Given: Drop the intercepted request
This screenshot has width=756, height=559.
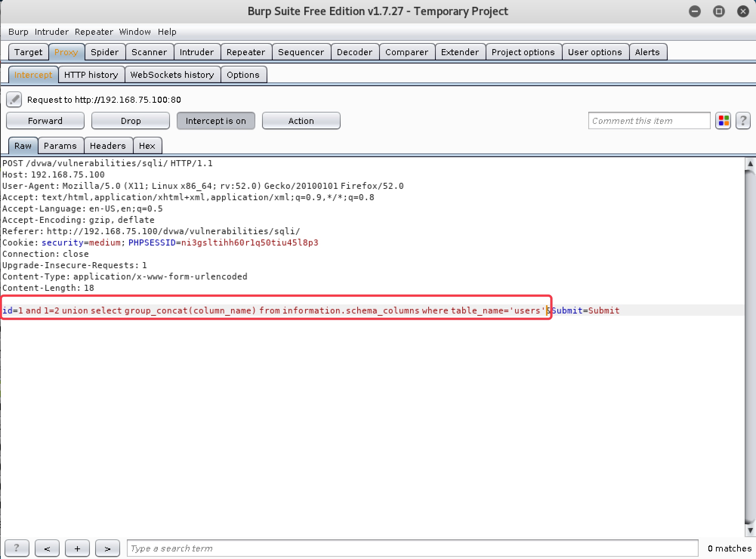Looking at the screenshot, I should pos(131,121).
